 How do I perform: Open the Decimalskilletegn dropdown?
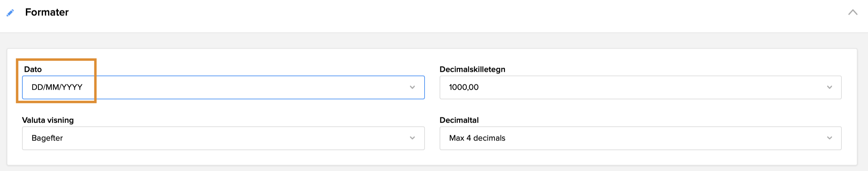(x=640, y=87)
